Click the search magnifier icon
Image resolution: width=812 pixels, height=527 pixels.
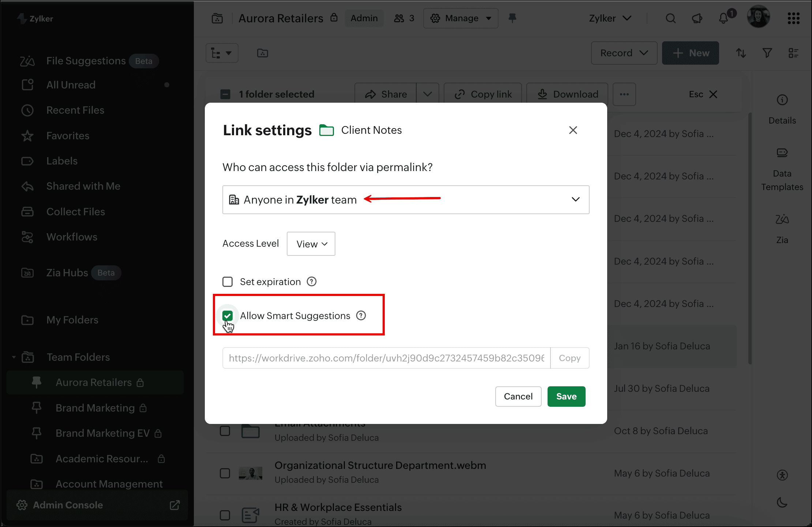670,18
